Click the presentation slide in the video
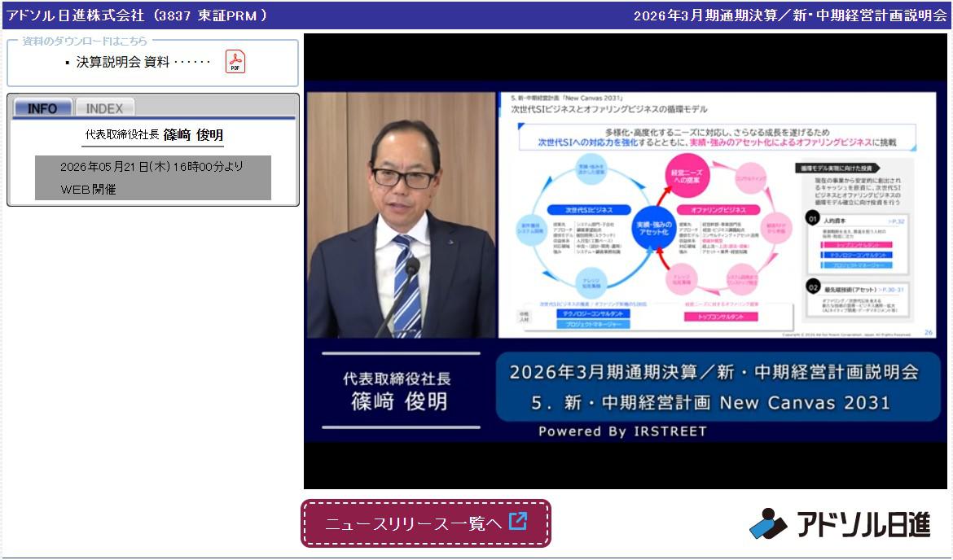The height and width of the screenshot is (560, 953). pos(717,215)
